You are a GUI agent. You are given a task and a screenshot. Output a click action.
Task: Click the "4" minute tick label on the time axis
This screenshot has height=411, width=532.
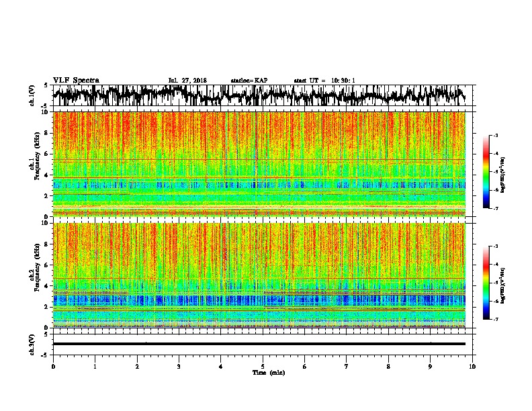pos(221,367)
